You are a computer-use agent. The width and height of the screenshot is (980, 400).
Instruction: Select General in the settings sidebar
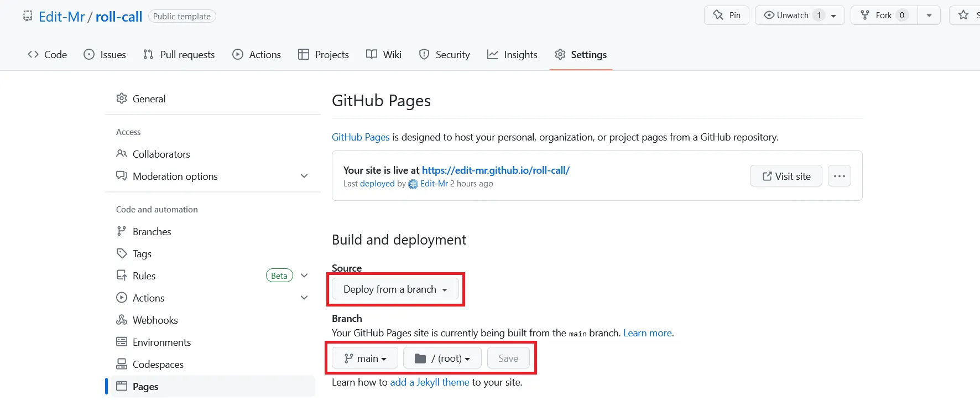pos(213,98)
